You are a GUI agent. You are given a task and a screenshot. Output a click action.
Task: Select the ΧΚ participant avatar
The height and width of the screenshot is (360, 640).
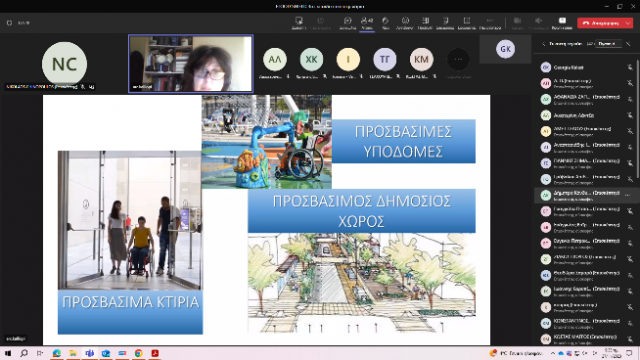(311, 60)
